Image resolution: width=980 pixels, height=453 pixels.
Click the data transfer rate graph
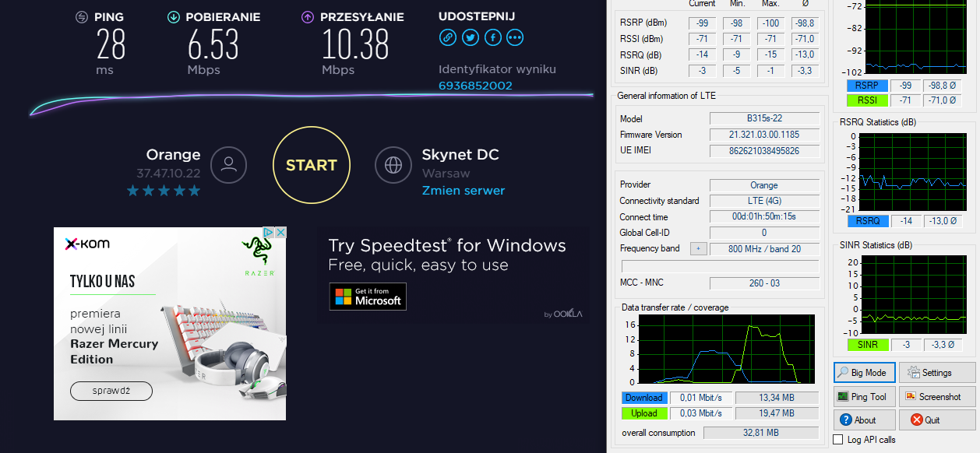coord(727,349)
